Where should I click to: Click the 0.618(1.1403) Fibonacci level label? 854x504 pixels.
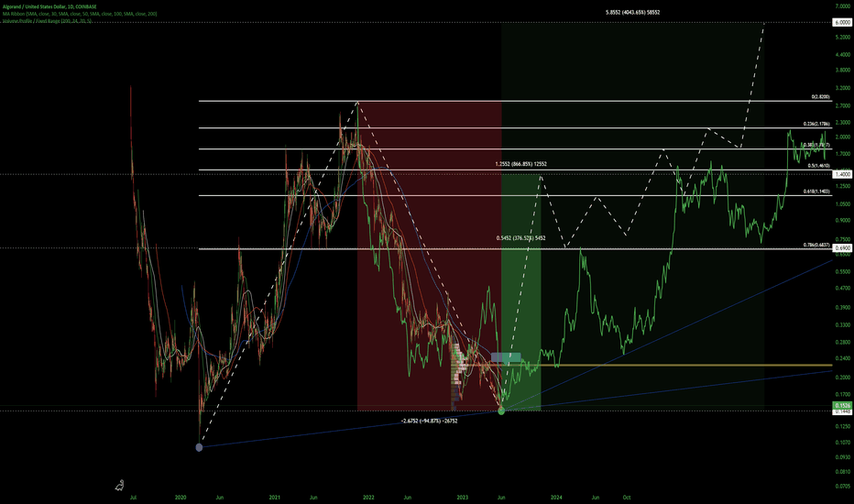(x=816, y=192)
